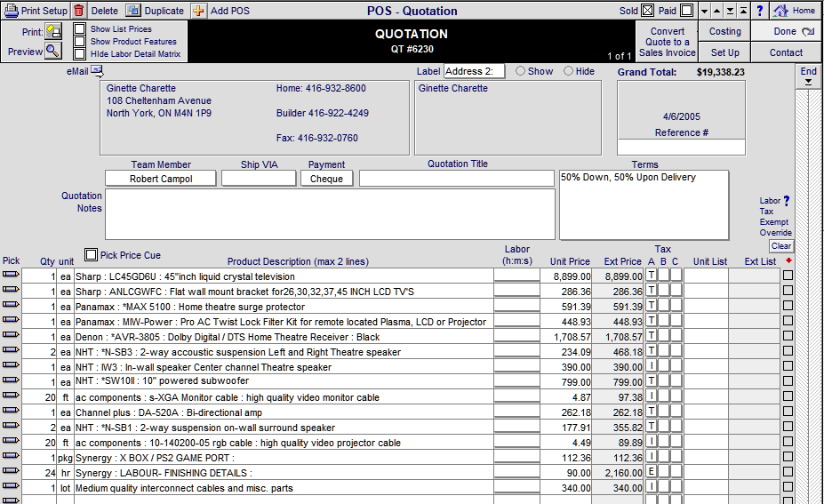
Task: Click the up-arrow-to-line record navigator
Action: click(743, 11)
